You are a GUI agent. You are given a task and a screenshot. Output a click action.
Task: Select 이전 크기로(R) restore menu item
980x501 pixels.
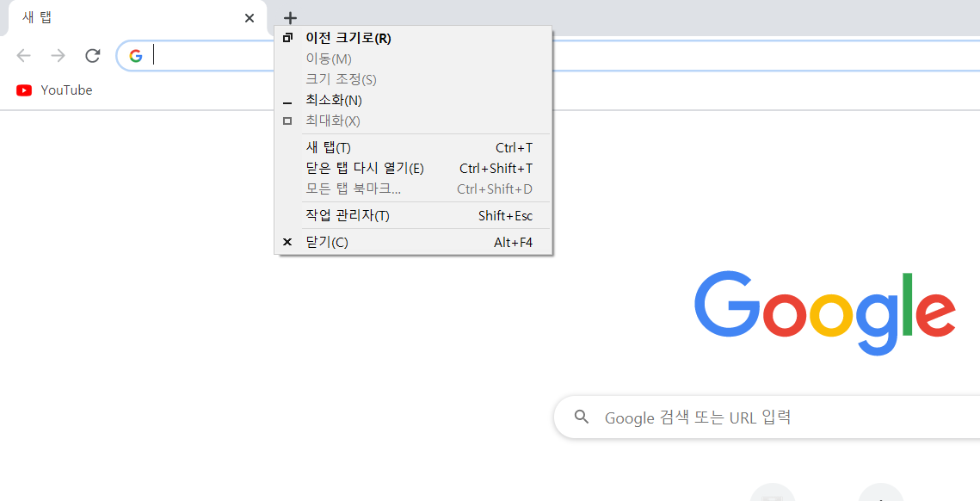[413, 38]
